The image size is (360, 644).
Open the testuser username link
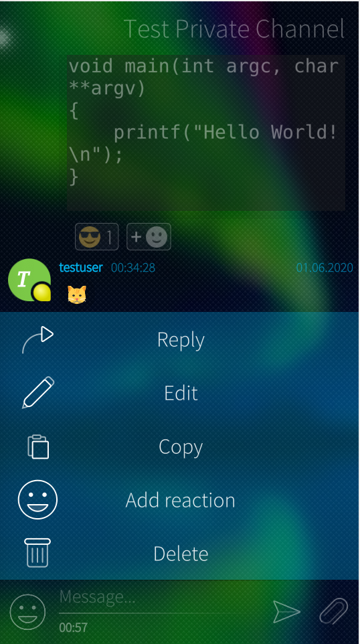coord(81,268)
